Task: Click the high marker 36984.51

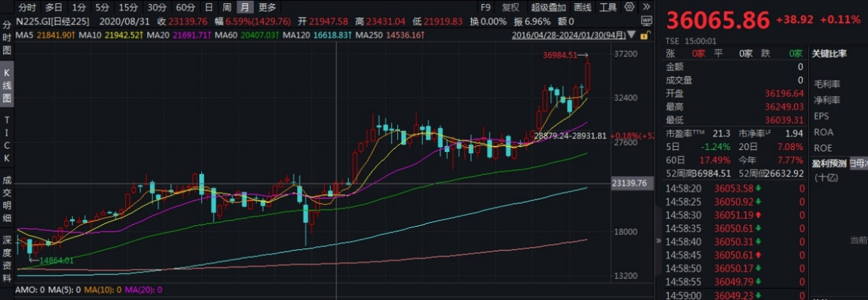Action: pos(560,55)
